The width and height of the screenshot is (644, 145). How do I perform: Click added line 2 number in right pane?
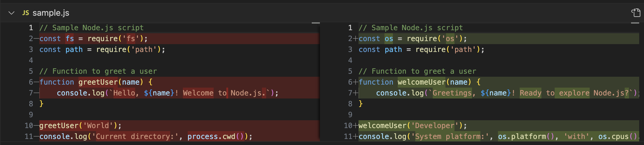350,39
